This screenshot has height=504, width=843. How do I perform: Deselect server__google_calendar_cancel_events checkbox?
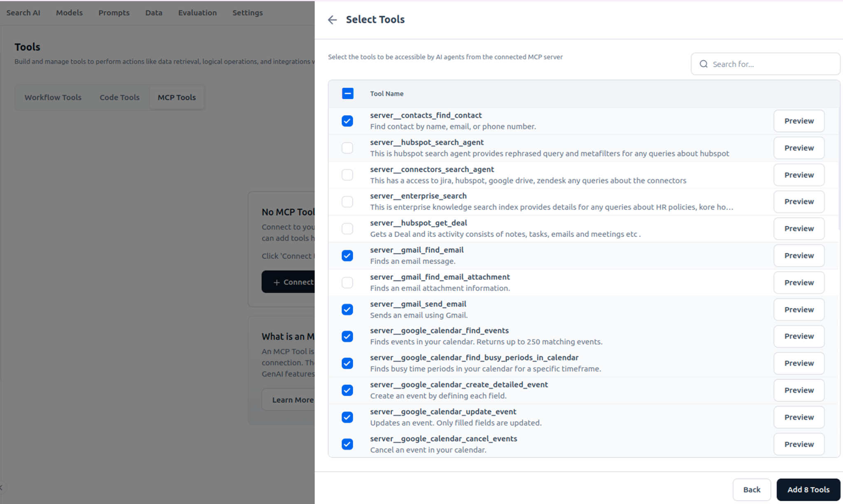point(347,444)
